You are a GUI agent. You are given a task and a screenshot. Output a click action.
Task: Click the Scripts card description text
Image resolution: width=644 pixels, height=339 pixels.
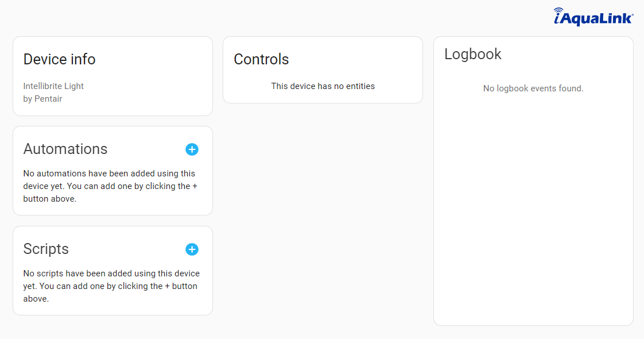point(111,286)
